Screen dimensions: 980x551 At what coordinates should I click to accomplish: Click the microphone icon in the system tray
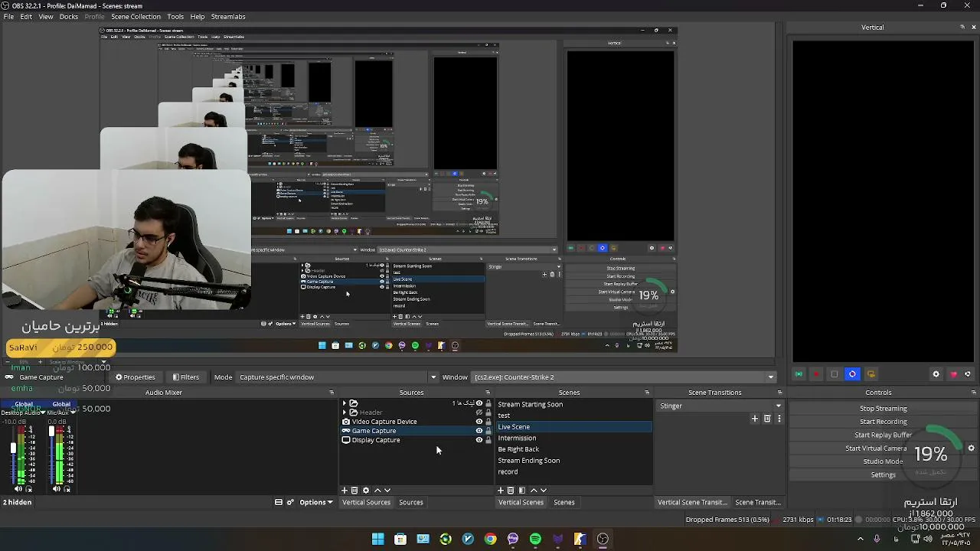pyautogui.click(x=877, y=539)
